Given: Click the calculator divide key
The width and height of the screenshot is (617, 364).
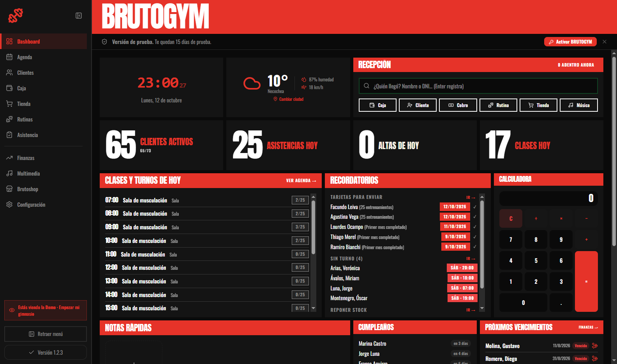Looking at the screenshot, I should 536,218.
